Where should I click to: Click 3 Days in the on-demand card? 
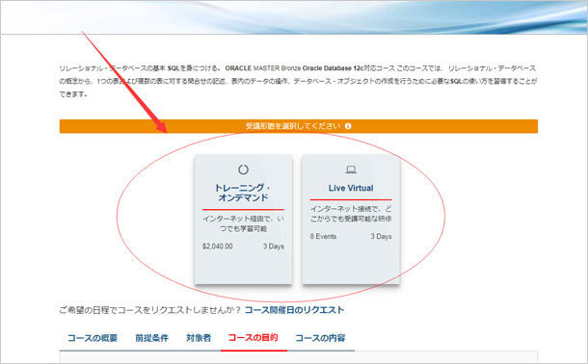click(274, 247)
